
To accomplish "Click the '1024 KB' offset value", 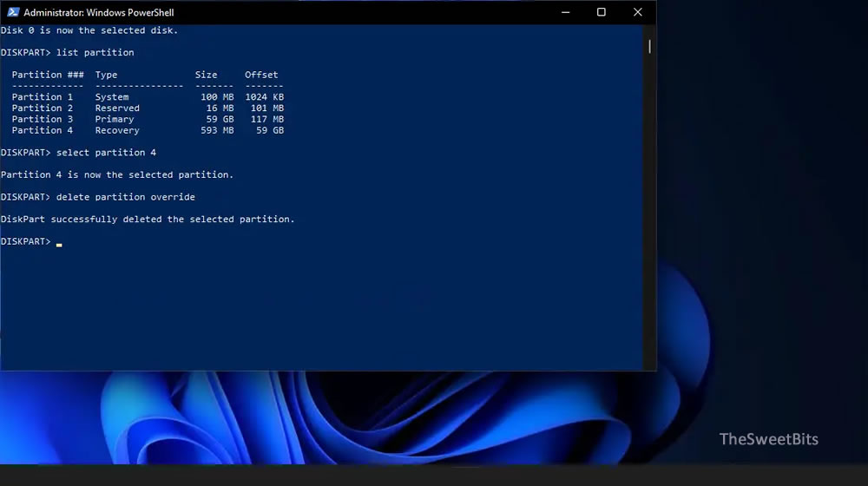I will [264, 97].
